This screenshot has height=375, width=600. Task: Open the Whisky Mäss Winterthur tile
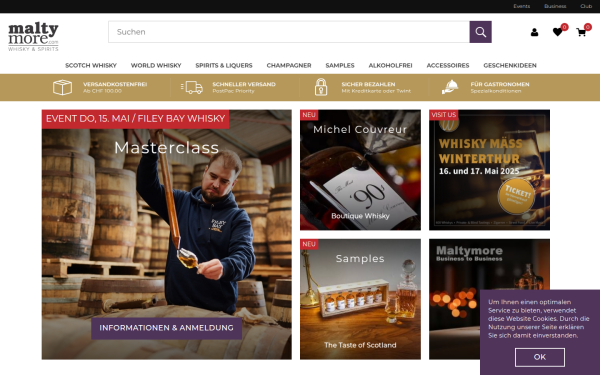coord(489,170)
